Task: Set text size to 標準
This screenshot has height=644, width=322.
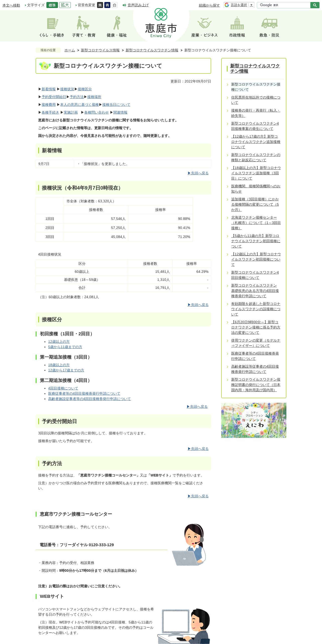Action: 52,5
